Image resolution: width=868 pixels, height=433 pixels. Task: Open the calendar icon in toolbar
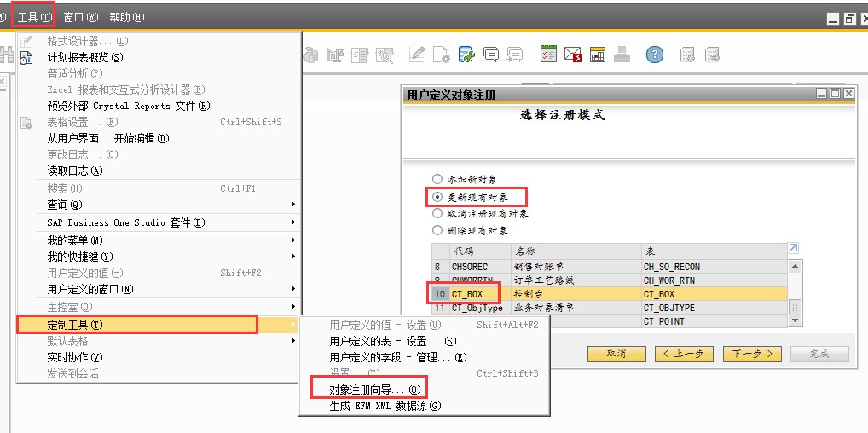point(598,55)
